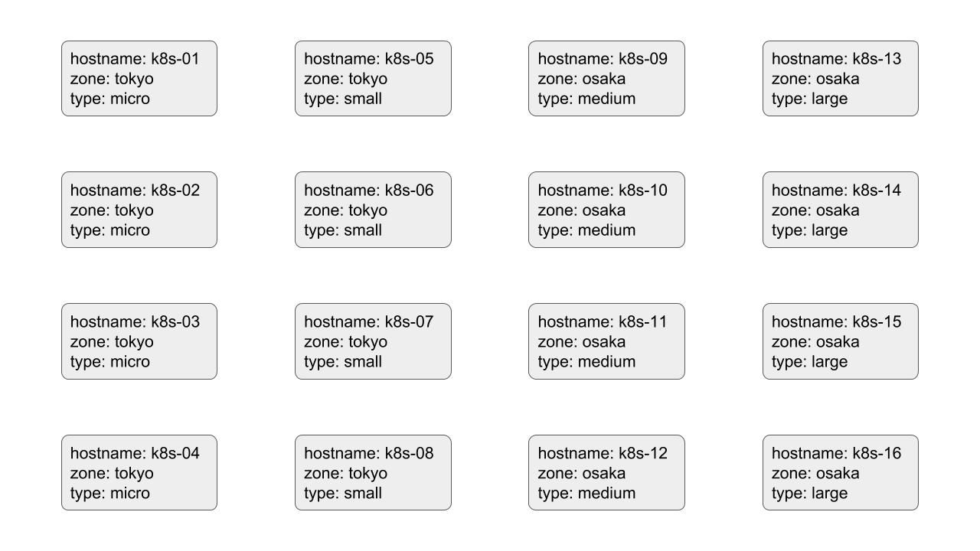Screen dimensions: 980x551
Task: Click 'zone: osaka' text in k8s-13 card
Action: point(815,79)
